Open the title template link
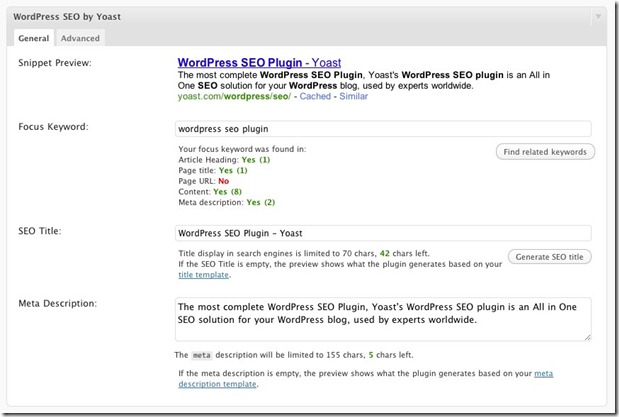 coord(203,275)
